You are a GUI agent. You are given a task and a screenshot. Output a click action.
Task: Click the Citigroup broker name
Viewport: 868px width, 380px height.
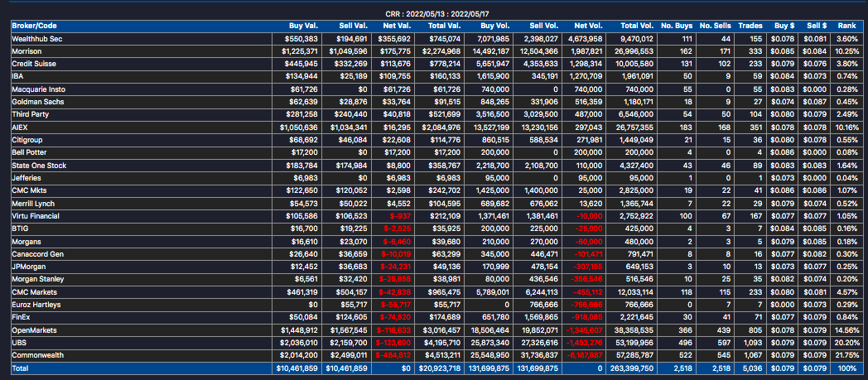[27, 140]
